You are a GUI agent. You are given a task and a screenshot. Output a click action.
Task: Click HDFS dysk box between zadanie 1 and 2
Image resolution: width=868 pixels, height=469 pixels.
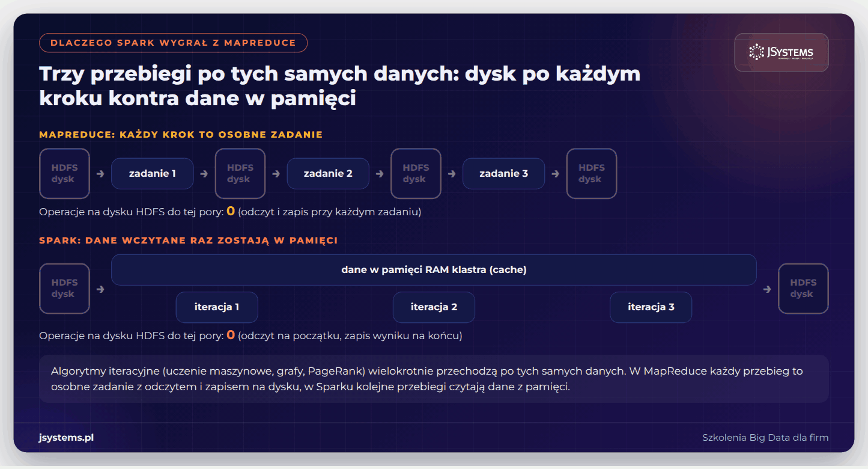(x=240, y=174)
